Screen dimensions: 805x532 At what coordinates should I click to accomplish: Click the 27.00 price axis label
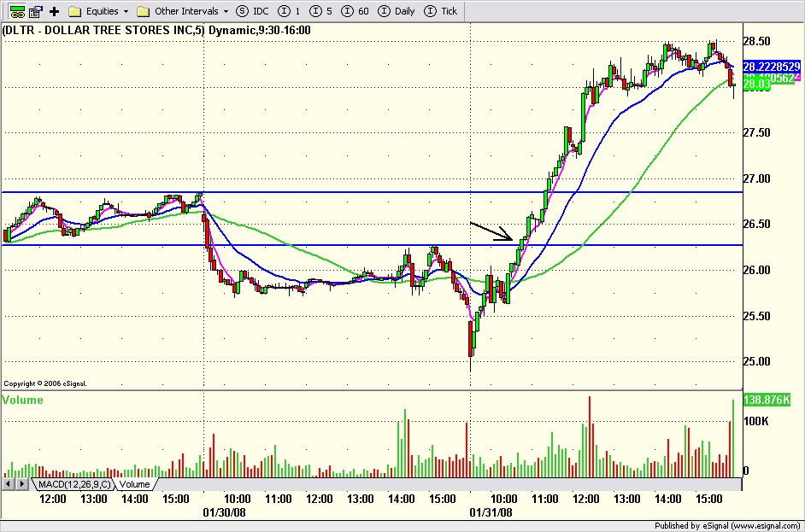(757, 179)
